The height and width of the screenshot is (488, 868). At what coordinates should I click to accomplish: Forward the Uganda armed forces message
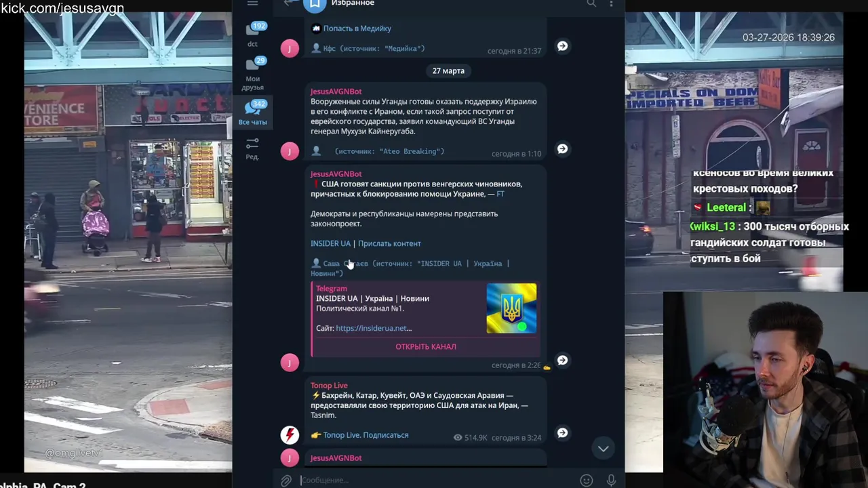pyautogui.click(x=562, y=148)
